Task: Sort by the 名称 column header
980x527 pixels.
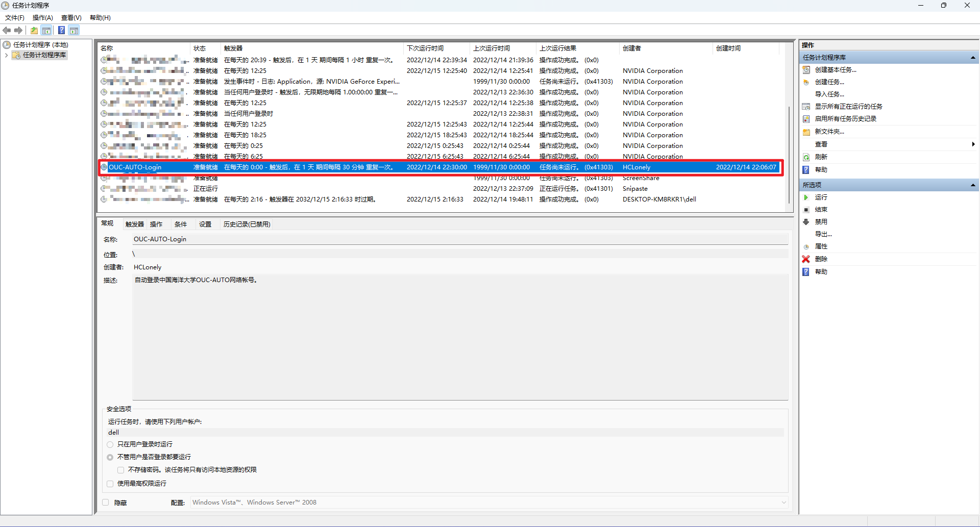Action: (144, 48)
